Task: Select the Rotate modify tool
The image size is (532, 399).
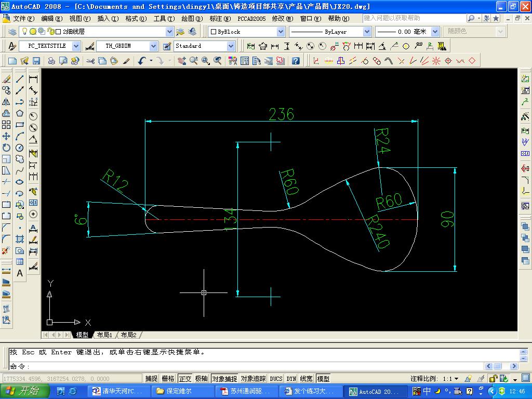Action: (6, 148)
